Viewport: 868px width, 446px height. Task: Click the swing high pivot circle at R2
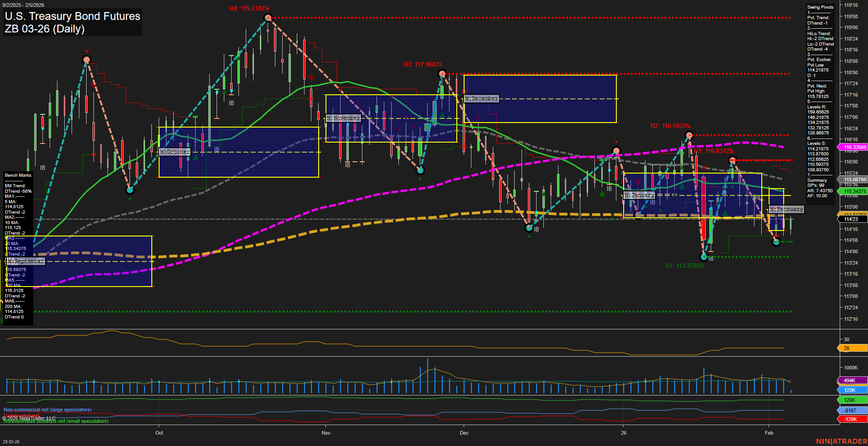tap(689, 135)
